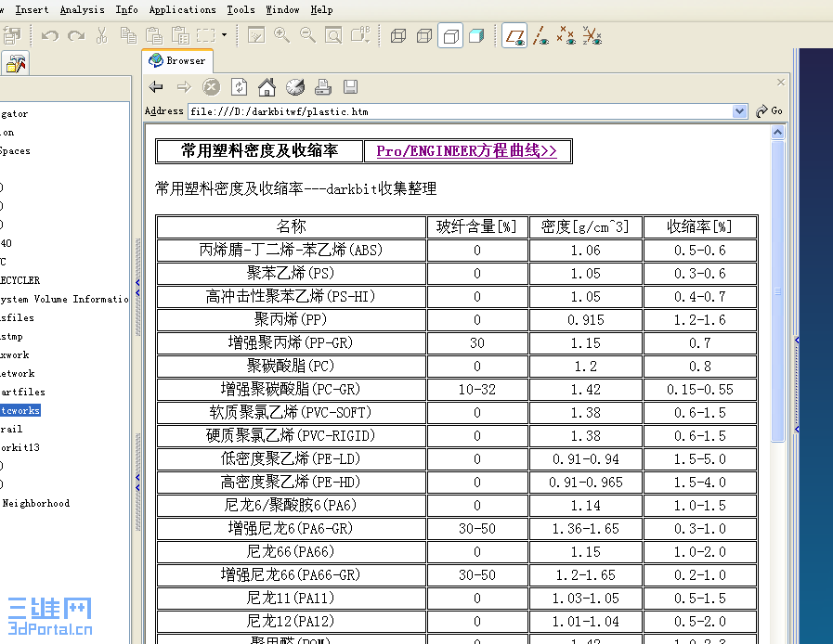
Task: Open the Applications menu
Action: pos(182,9)
